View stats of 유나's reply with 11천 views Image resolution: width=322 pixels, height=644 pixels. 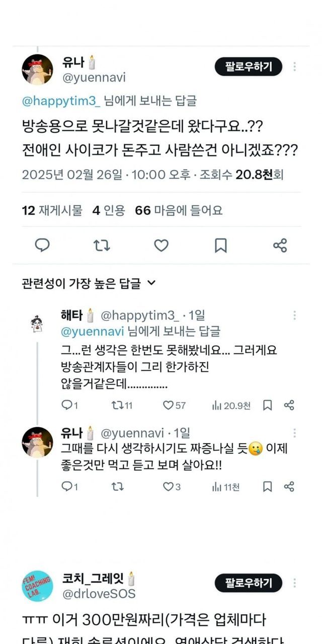point(226,487)
